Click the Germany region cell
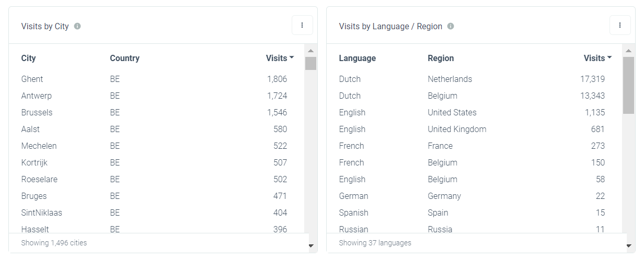This screenshot has height=260, width=644. pyautogui.click(x=444, y=196)
